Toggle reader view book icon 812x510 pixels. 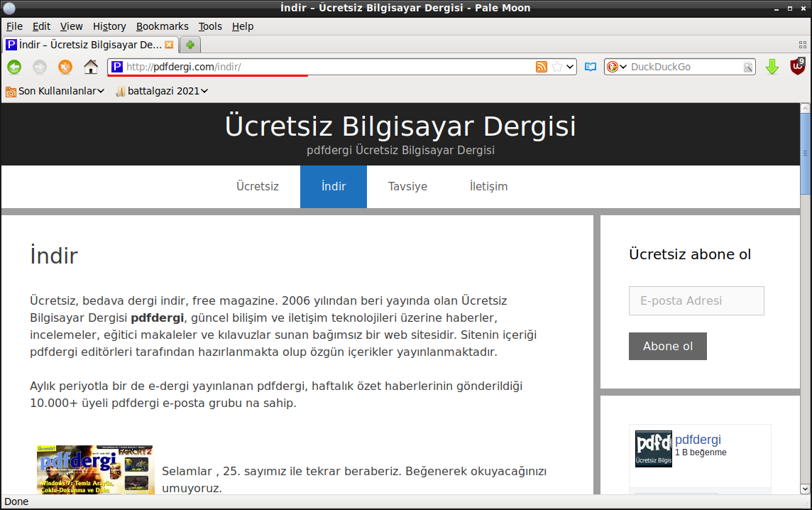[591, 67]
